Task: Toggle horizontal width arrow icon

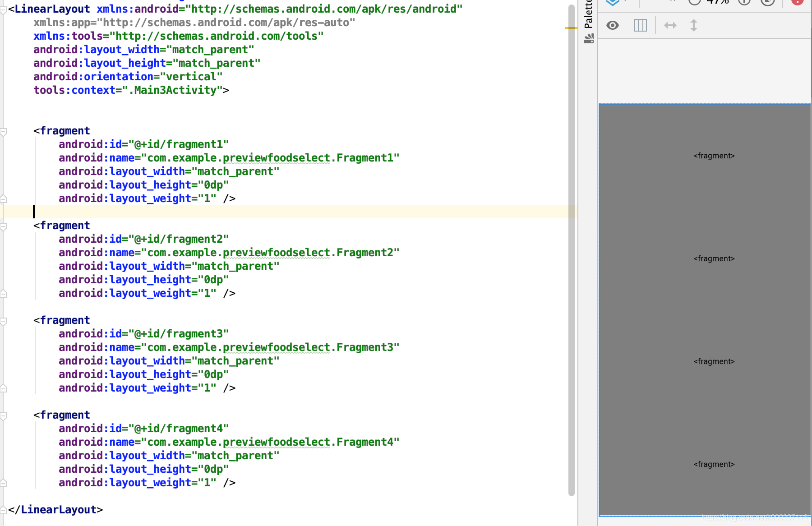Action: (670, 25)
